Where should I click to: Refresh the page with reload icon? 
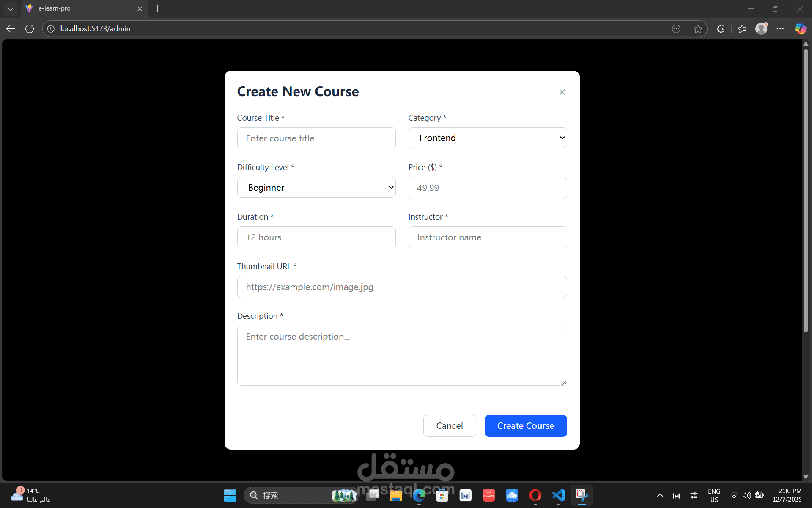click(30, 29)
